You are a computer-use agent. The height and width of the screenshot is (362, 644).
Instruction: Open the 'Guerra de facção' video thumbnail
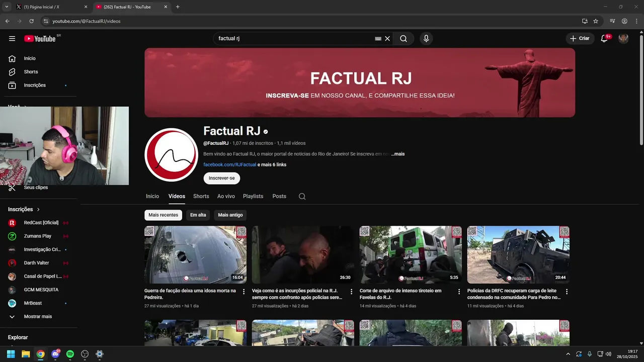[x=195, y=254]
